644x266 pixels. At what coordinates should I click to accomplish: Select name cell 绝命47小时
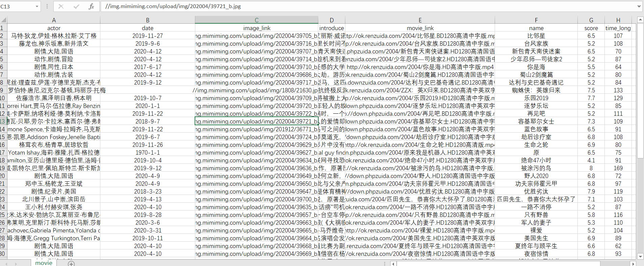(536, 160)
